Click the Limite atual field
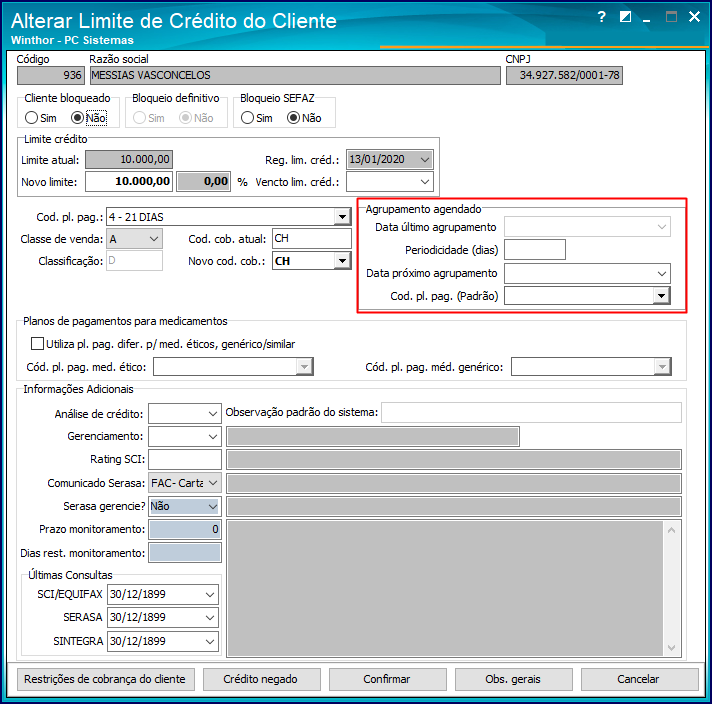This screenshot has height=704, width=712. point(129,159)
